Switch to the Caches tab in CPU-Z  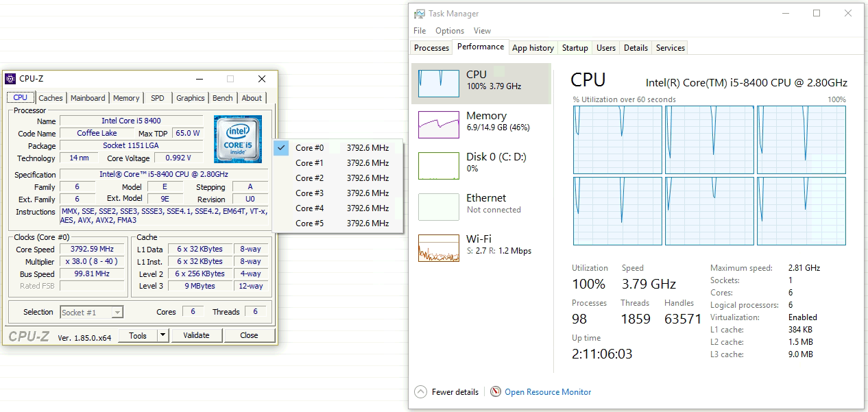click(x=51, y=98)
